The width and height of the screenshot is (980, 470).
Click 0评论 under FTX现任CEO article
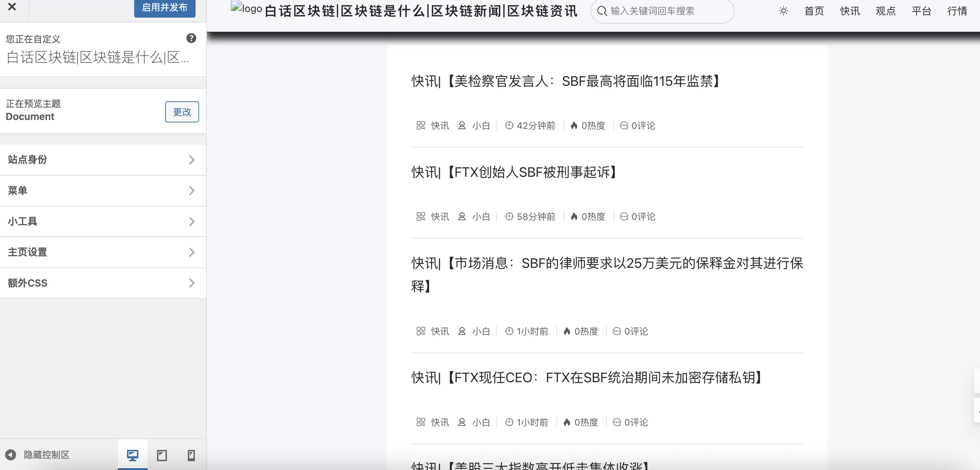636,422
